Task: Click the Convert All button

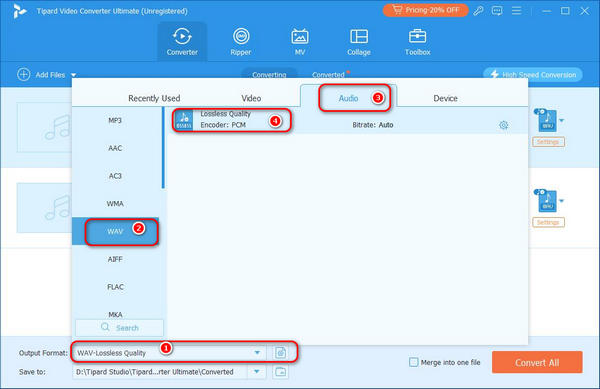Action: click(537, 362)
